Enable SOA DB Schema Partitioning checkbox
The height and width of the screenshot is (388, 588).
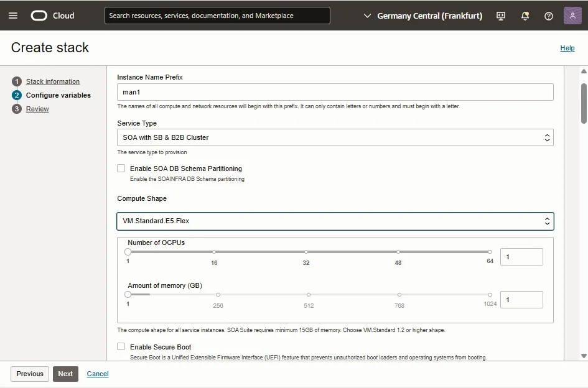click(x=121, y=169)
